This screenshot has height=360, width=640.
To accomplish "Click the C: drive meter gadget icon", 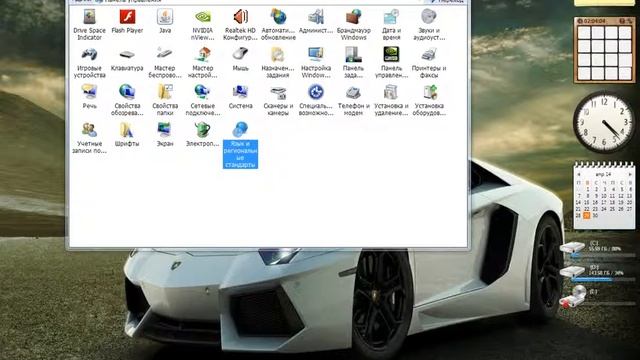I will click(x=572, y=247).
